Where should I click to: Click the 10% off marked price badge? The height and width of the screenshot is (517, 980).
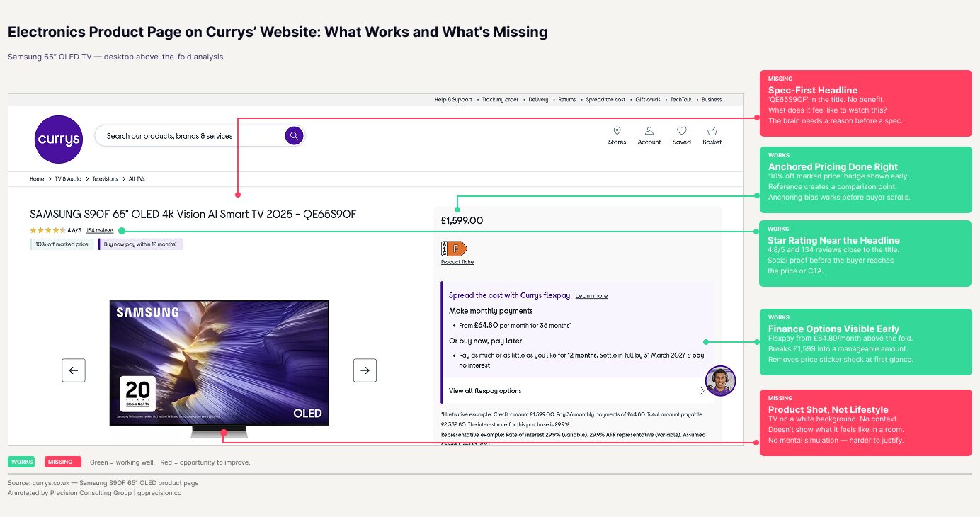coord(62,244)
